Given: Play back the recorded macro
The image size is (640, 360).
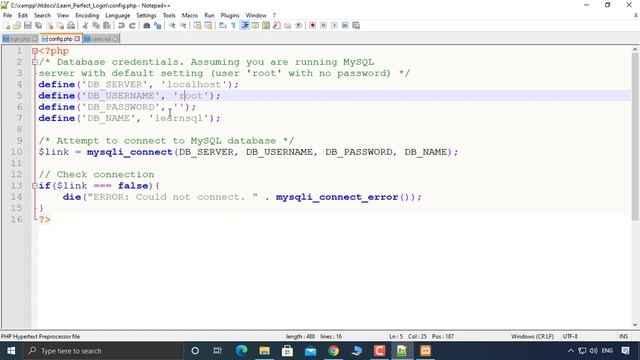Looking at the screenshot, I should (334, 25).
